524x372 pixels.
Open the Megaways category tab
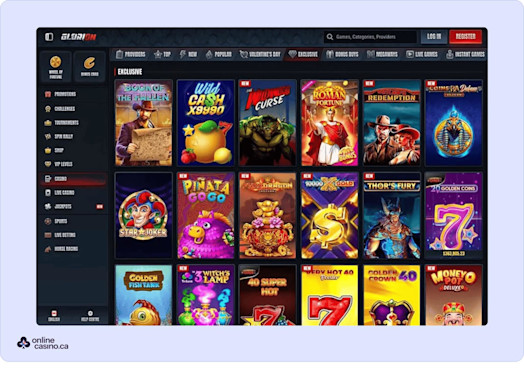[x=382, y=54]
